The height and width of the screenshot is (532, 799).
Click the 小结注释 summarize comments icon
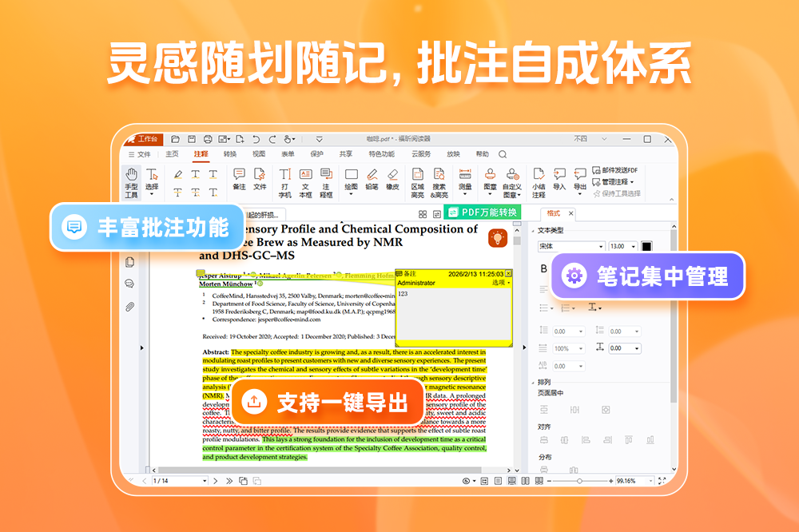coord(539,181)
